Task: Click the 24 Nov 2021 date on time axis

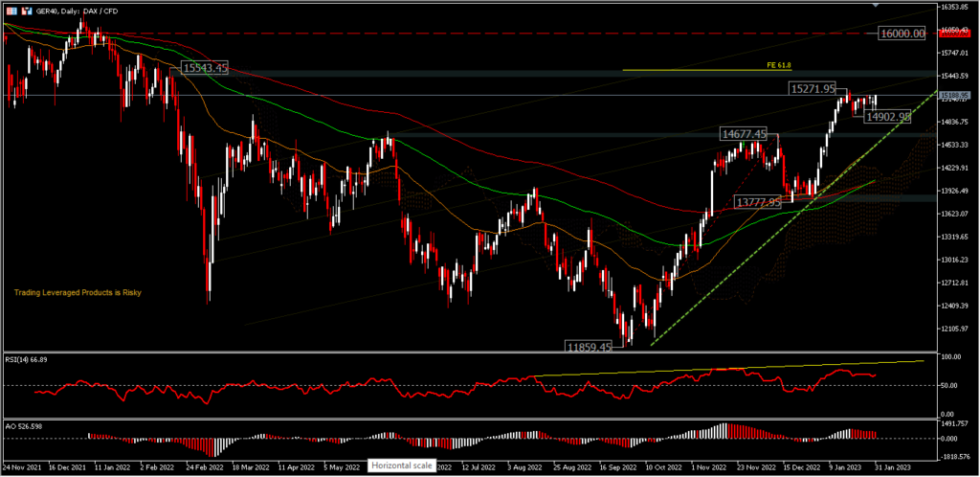Action: (x=21, y=466)
